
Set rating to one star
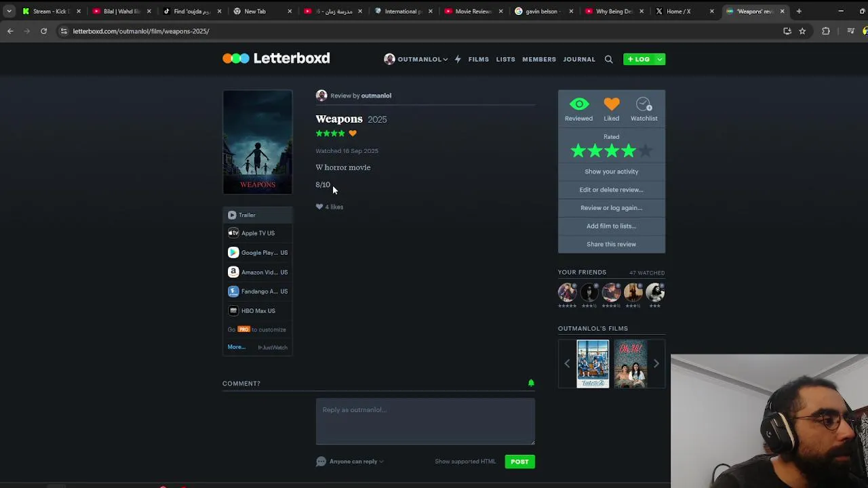tap(578, 151)
